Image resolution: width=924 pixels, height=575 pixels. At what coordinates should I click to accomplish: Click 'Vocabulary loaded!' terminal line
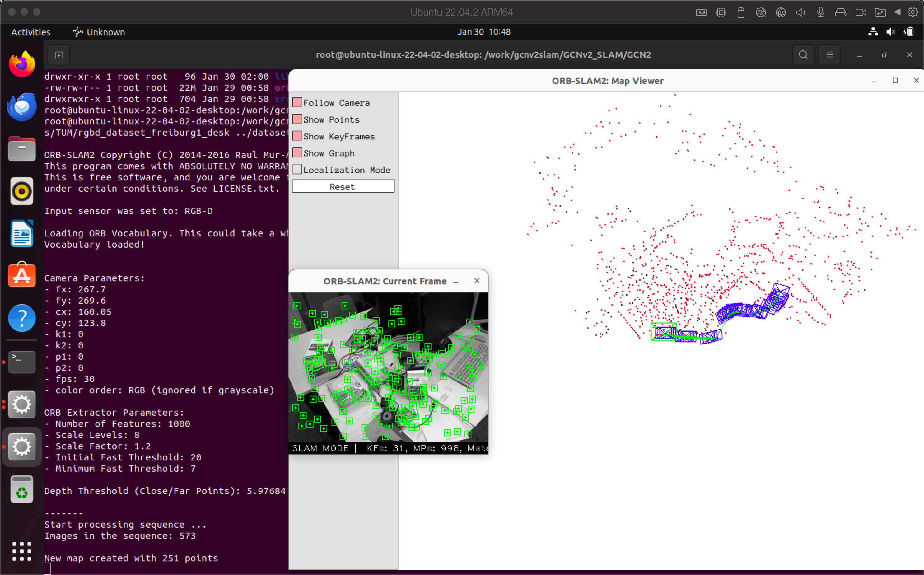94,245
